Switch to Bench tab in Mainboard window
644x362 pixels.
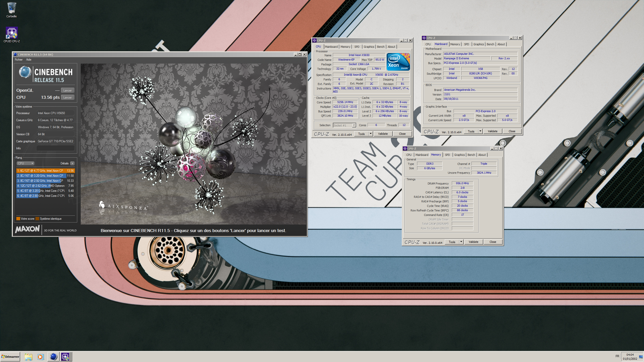click(x=490, y=44)
